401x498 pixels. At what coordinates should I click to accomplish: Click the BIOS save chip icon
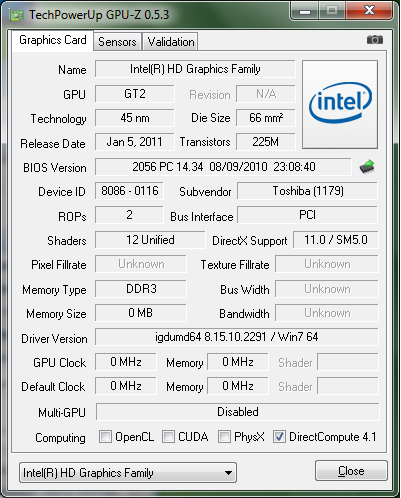click(367, 167)
